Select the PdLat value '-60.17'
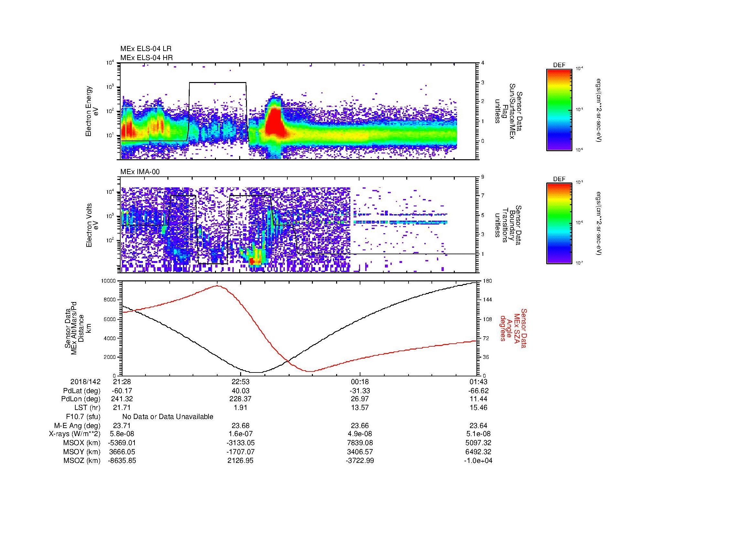The width and height of the screenshot is (756, 534). 122,391
